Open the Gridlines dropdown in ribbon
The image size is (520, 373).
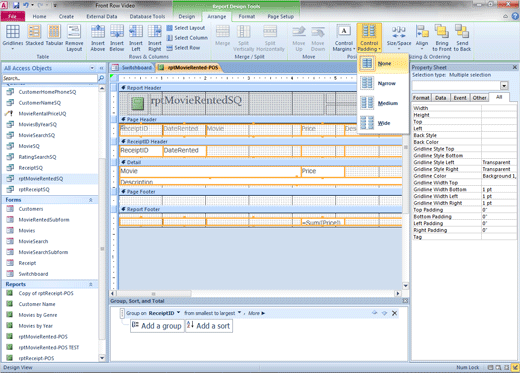click(13, 37)
